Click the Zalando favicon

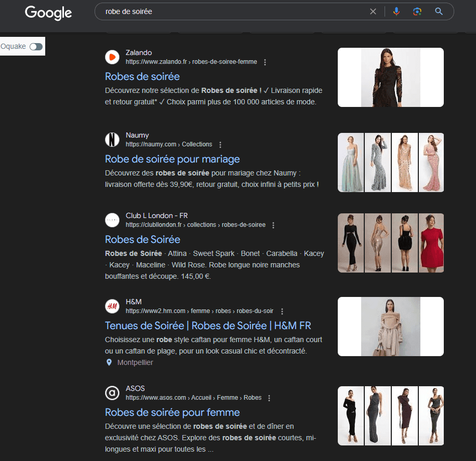(112, 57)
